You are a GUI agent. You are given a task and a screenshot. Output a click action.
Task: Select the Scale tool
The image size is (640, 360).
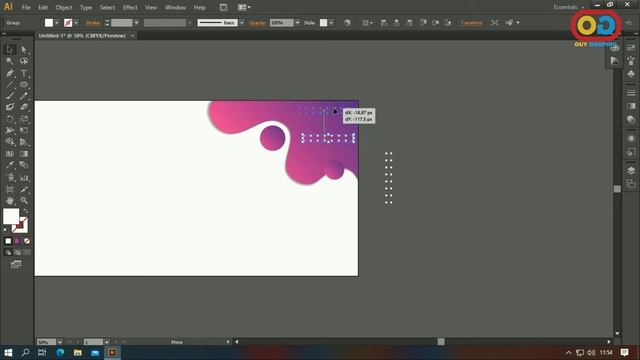24,119
